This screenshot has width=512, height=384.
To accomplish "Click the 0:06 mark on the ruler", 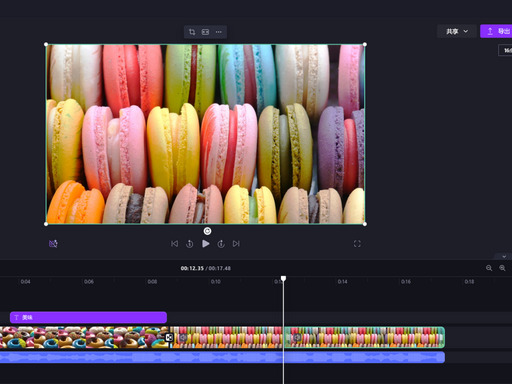I will click(89, 282).
